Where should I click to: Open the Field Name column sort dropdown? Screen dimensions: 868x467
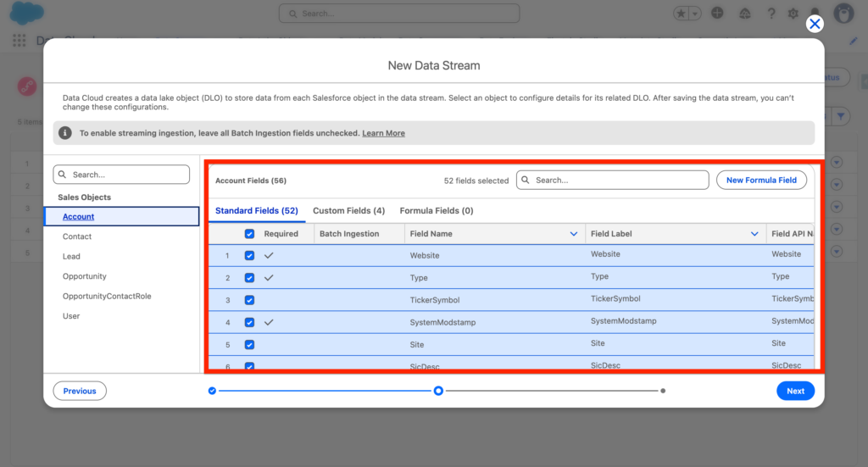click(x=574, y=234)
